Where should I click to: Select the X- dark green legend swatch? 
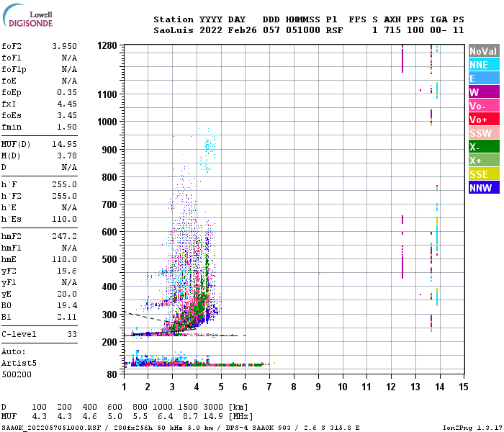tap(484, 147)
